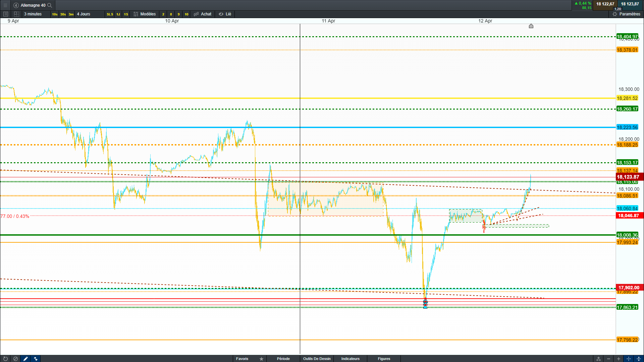The width and height of the screenshot is (644, 362).
Task: Click the 18,223.56 blue price level label
Action: click(x=627, y=127)
